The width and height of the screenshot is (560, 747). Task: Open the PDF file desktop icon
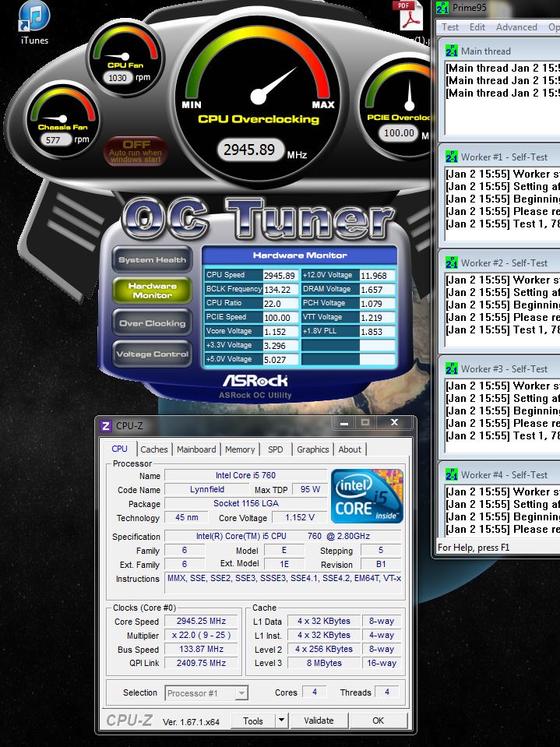tap(409, 18)
